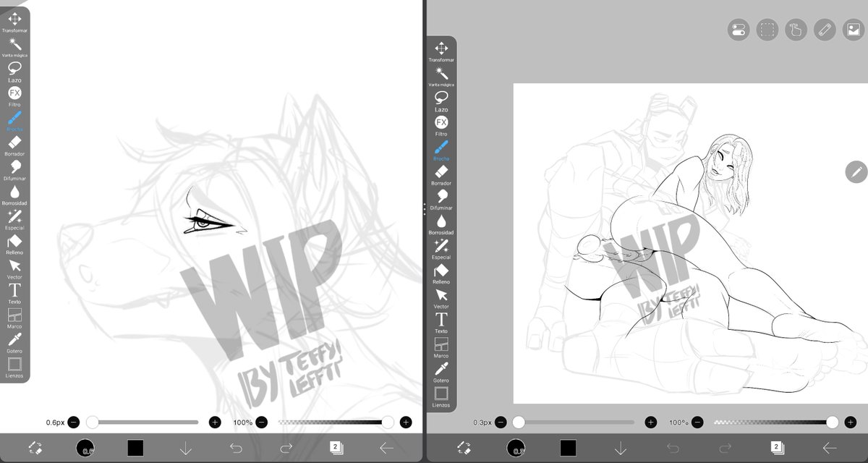Select the Varita mágica tool
This screenshot has width=868, height=463.
click(14, 44)
